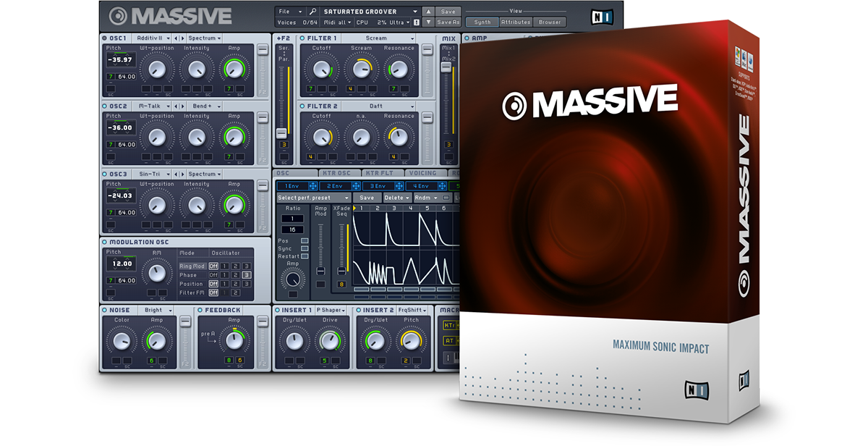Toggle Noise section power button
The width and height of the screenshot is (868, 446).
coord(105,310)
